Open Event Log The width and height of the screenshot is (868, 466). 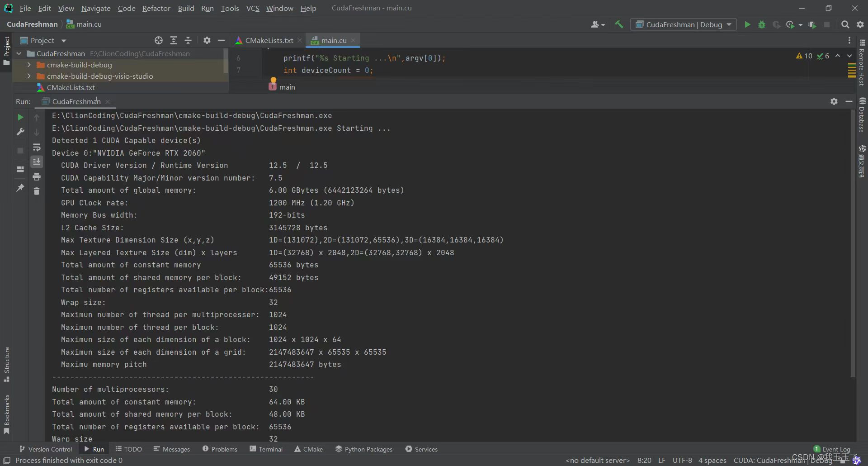click(832, 449)
